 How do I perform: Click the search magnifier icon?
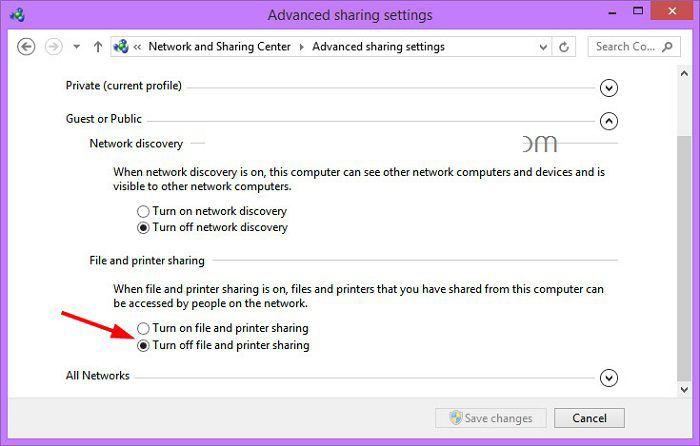pos(667,46)
